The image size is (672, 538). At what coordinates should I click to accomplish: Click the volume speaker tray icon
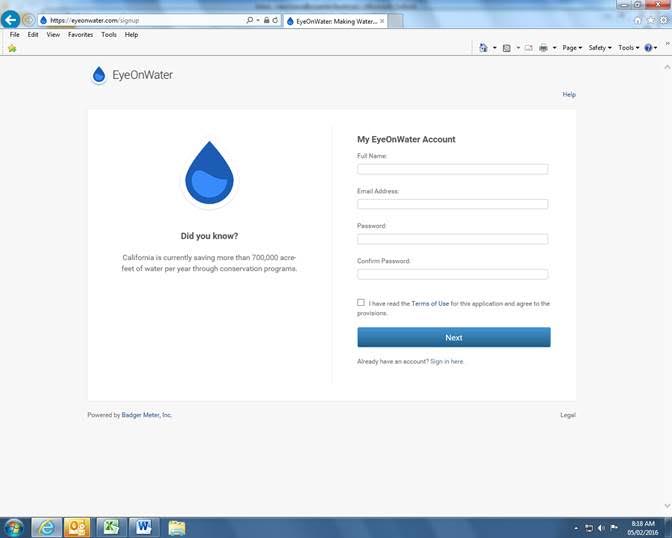point(601,528)
